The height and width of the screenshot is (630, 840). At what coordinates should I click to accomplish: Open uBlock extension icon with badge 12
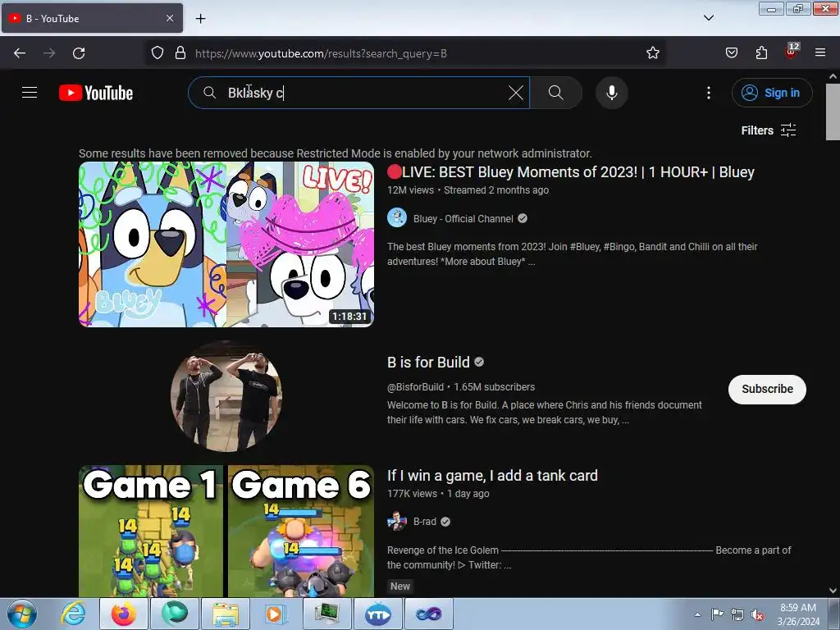tap(792, 52)
